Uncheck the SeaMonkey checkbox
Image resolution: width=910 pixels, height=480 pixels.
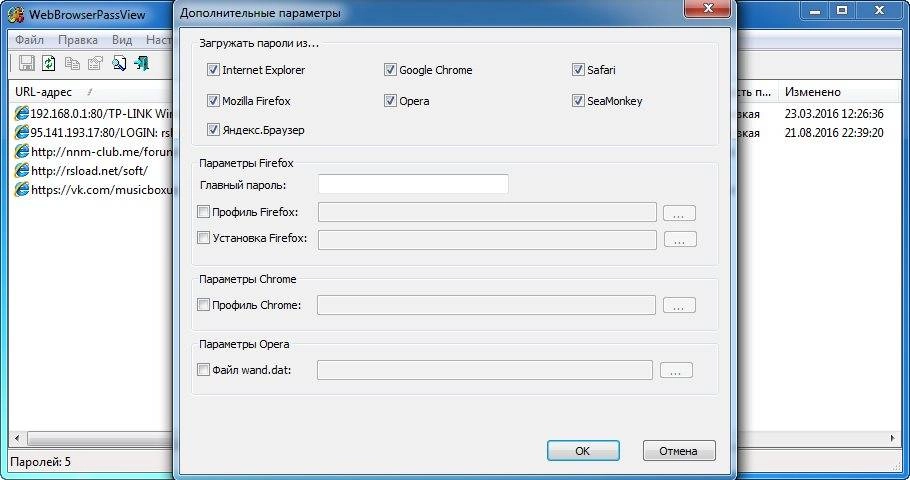(x=577, y=100)
